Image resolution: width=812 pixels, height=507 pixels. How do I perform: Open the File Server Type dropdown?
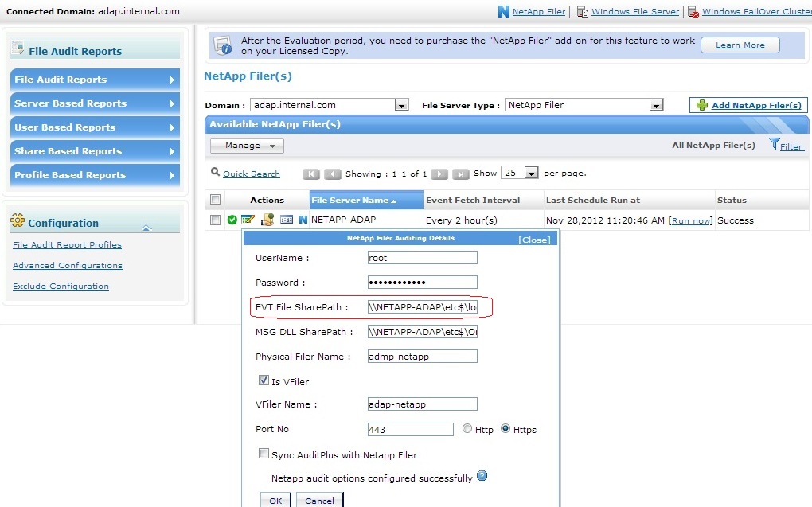tap(655, 104)
